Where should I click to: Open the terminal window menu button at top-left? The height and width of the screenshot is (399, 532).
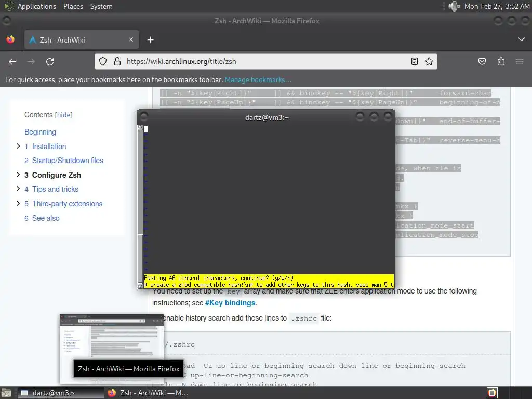point(144,117)
